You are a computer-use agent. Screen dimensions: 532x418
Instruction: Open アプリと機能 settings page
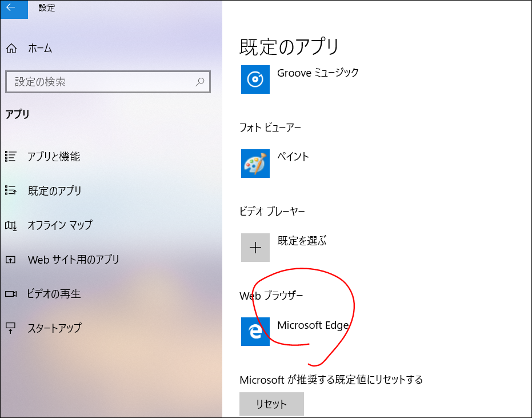tap(54, 157)
